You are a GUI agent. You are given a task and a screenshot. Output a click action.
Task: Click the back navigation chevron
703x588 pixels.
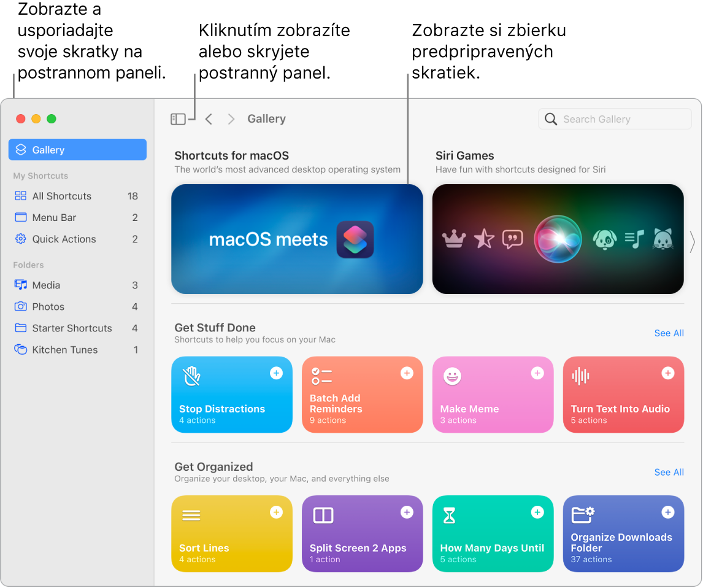tap(209, 118)
